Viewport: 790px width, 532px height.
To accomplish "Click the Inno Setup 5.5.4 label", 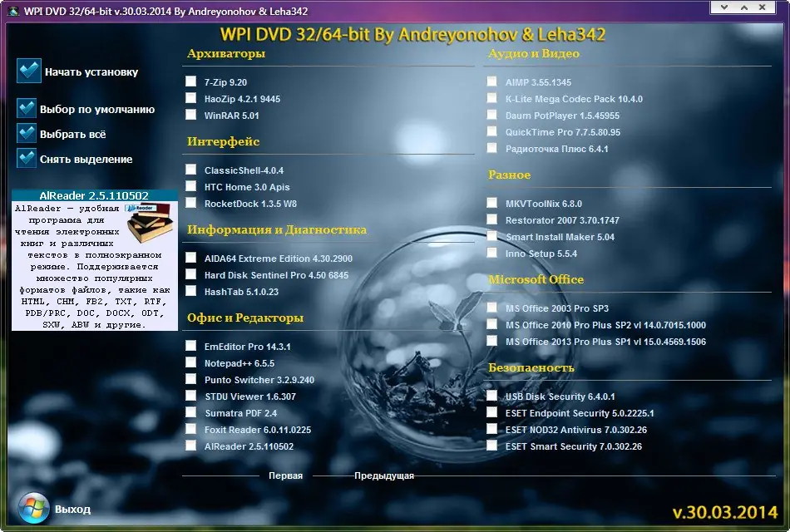I will (541, 254).
